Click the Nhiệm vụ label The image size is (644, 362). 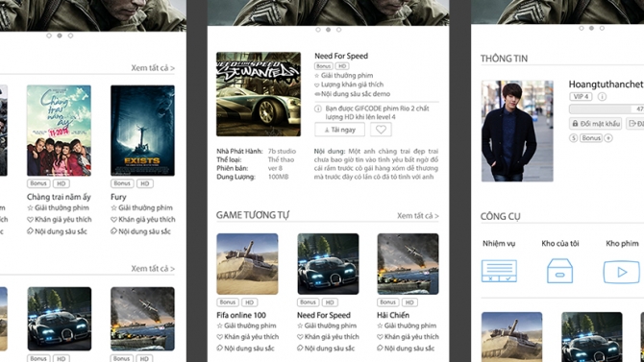click(499, 243)
